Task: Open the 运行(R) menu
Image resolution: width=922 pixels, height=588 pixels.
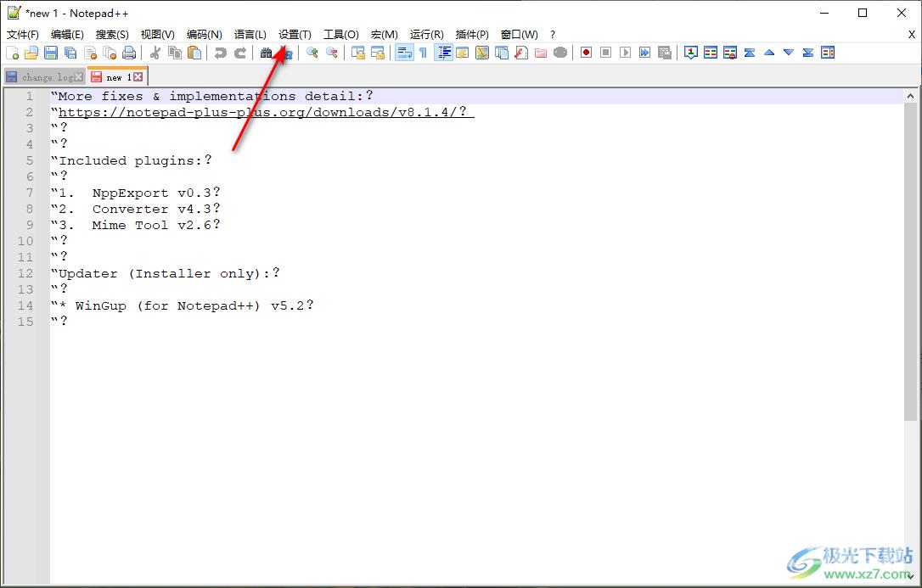Action: 427,35
